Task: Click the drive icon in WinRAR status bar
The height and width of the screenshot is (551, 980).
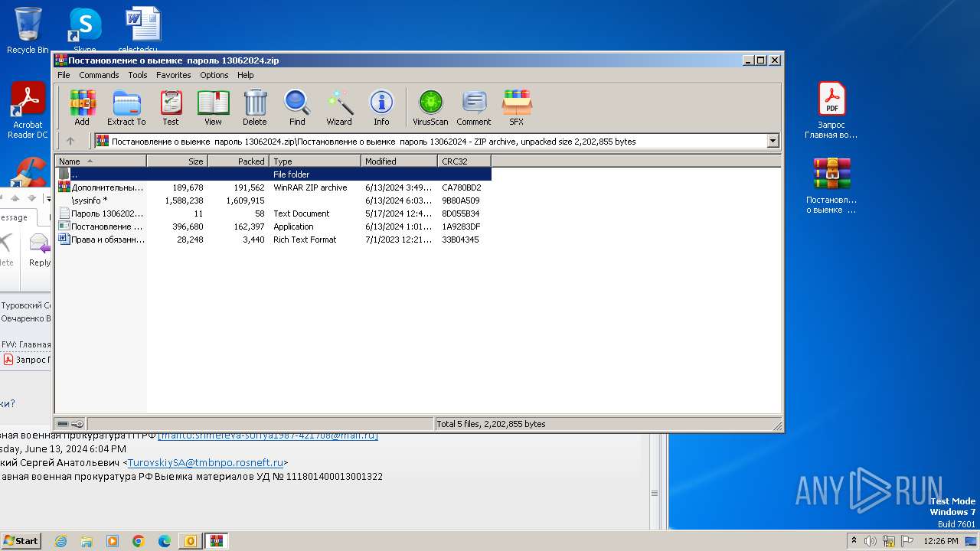Action: click(63, 424)
